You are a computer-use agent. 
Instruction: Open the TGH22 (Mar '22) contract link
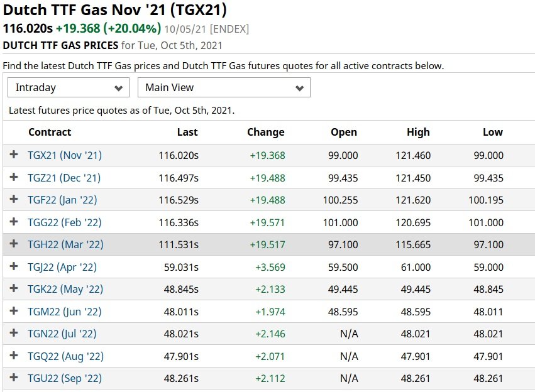pyautogui.click(x=65, y=245)
